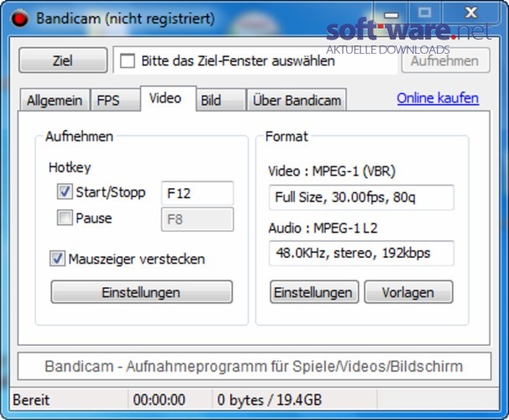This screenshot has width=509, height=420.
Task: Click the 00:00:00 timer in status bar
Action: tap(159, 400)
